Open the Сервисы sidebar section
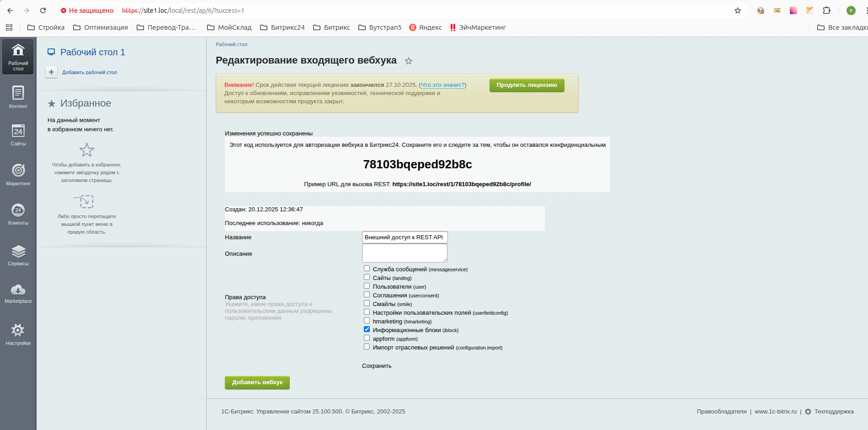 pyautogui.click(x=18, y=255)
